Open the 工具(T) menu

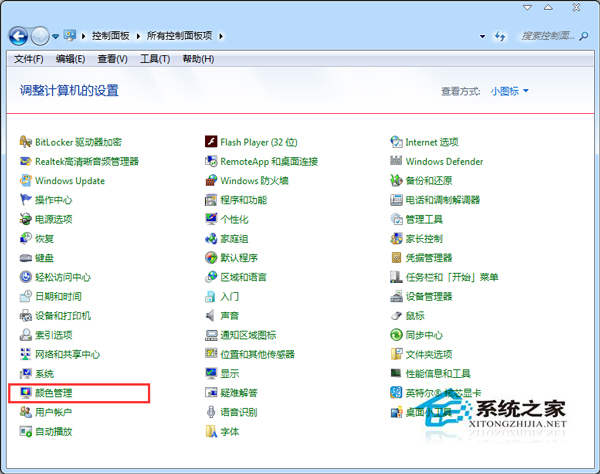pos(155,59)
